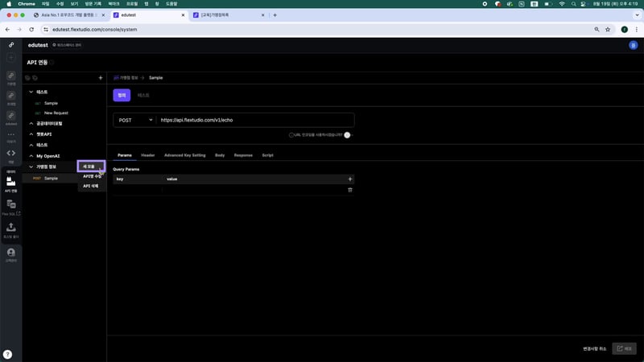Collapse the 가맹점 정보 group
644x362 pixels.
coord(31,167)
